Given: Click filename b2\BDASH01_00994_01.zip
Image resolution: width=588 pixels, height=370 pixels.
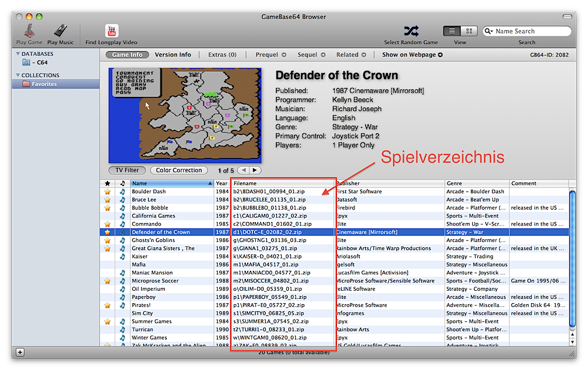Looking at the screenshot, I should click(269, 191).
